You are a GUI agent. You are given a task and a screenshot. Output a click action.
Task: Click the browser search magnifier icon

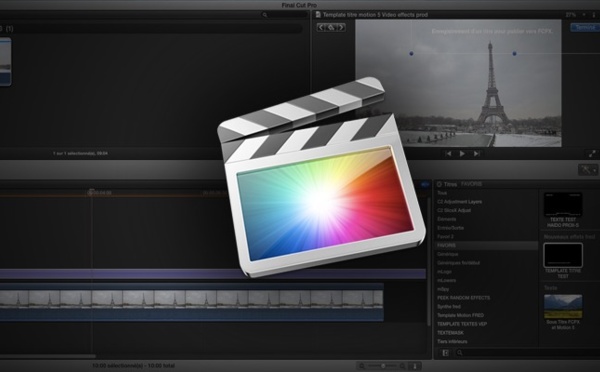click(x=264, y=15)
